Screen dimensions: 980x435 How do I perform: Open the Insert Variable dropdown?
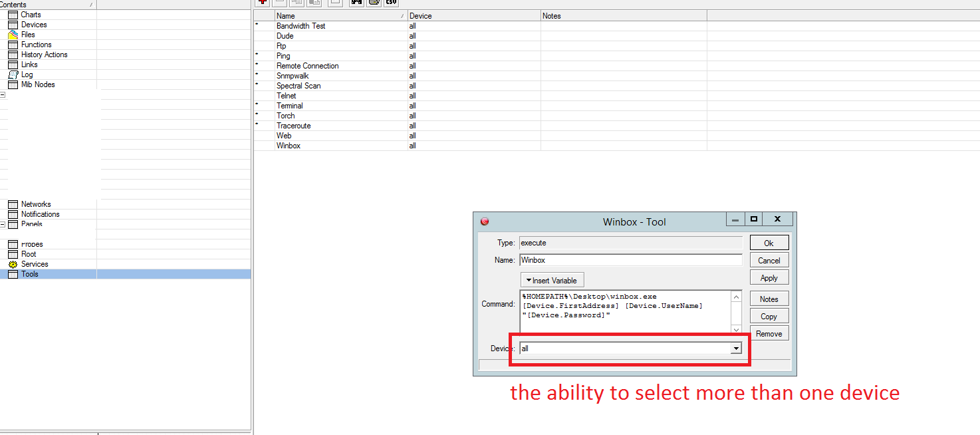(552, 280)
